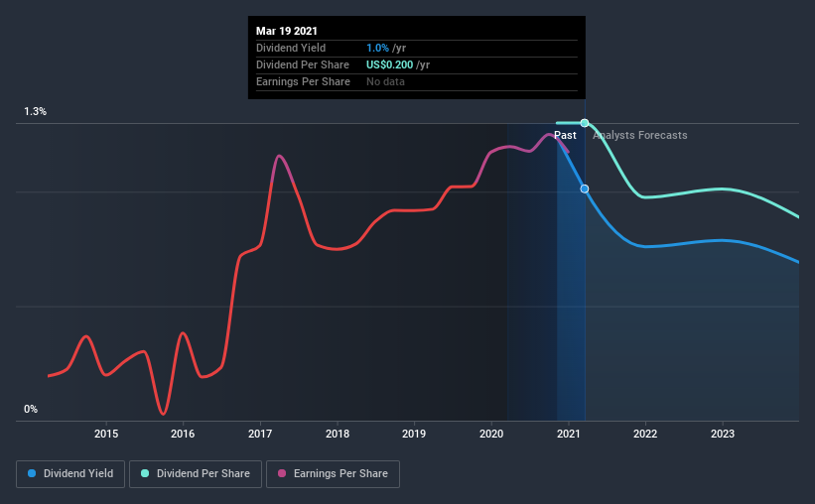Click the 2020 x-axis label
Screen dimensions: 815x504
tap(491, 434)
